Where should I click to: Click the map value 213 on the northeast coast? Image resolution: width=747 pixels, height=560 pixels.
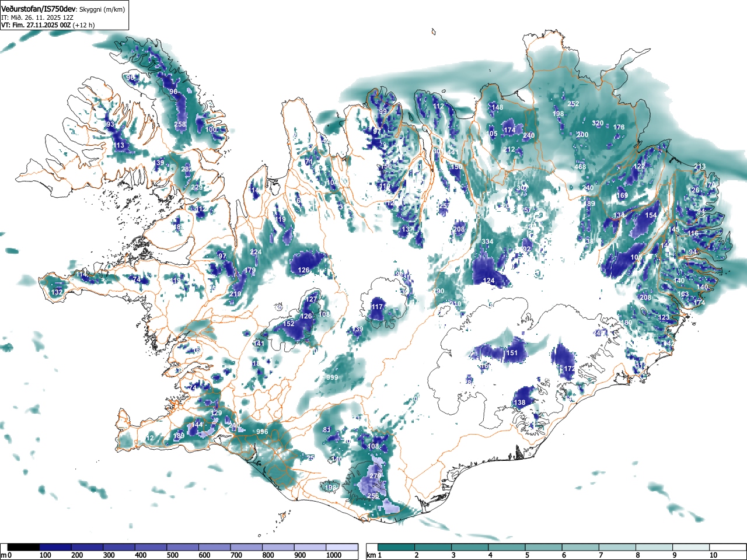(x=700, y=166)
